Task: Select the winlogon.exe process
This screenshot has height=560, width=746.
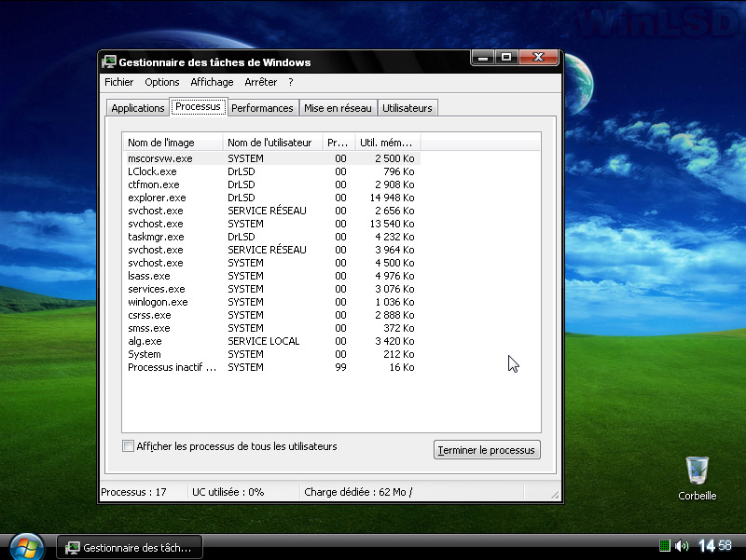Action: (x=158, y=302)
